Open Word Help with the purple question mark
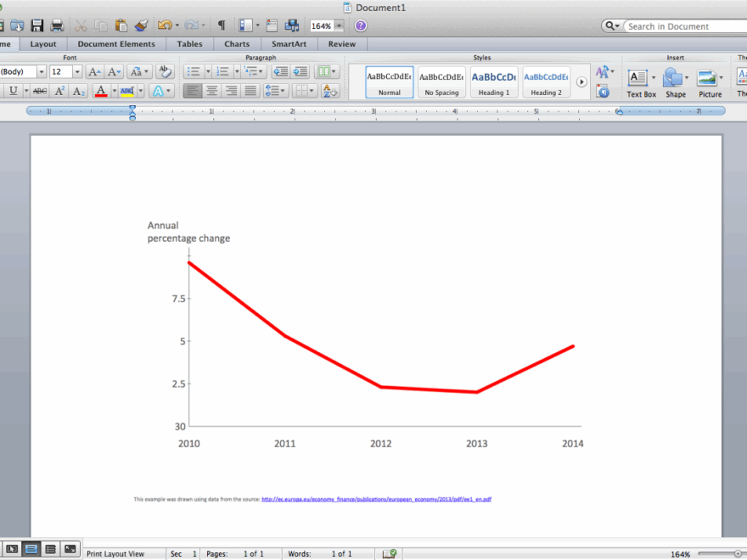This screenshot has height=560, width=747. tap(361, 25)
